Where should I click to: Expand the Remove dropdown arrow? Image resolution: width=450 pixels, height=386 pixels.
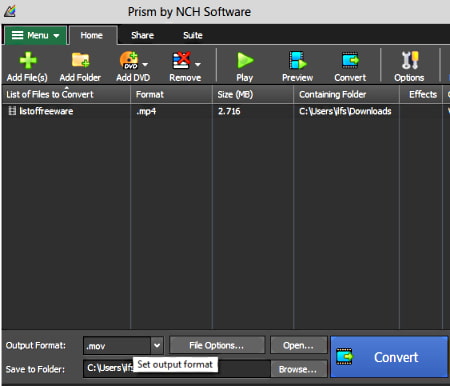(x=198, y=64)
